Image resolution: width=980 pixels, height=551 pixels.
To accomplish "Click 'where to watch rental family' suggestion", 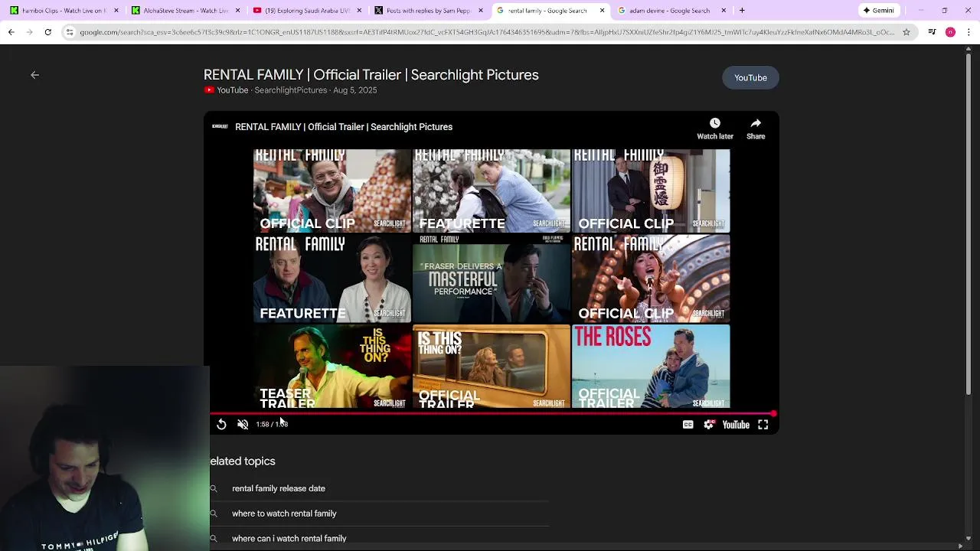I will point(284,514).
